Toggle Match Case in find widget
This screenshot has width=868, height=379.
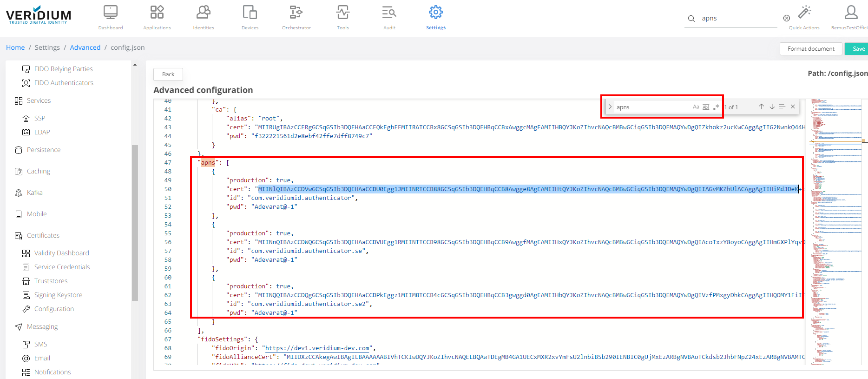(696, 107)
